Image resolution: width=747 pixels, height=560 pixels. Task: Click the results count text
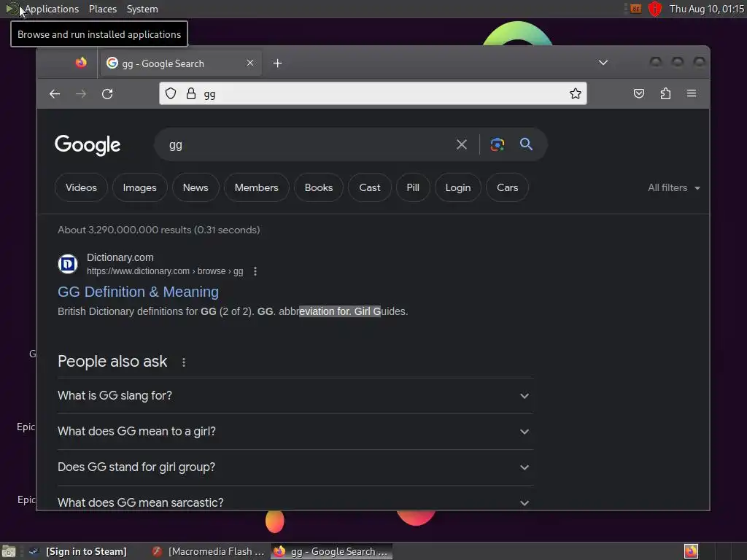tap(158, 230)
